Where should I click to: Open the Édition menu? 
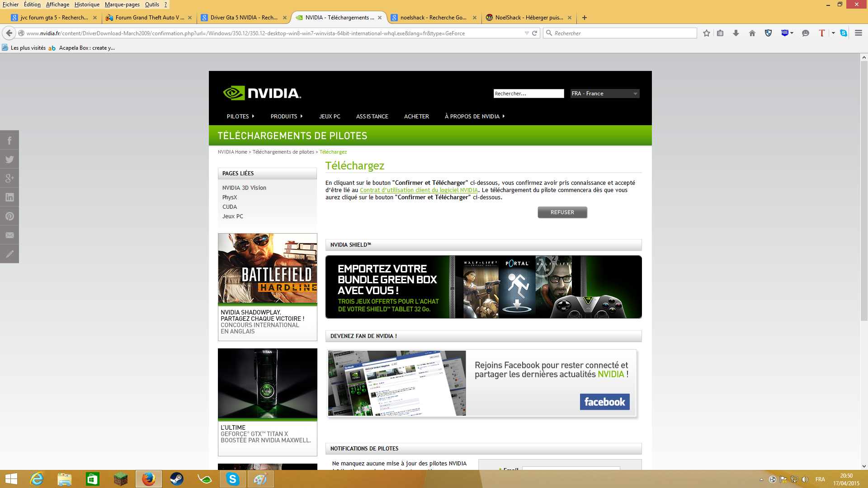(x=32, y=5)
